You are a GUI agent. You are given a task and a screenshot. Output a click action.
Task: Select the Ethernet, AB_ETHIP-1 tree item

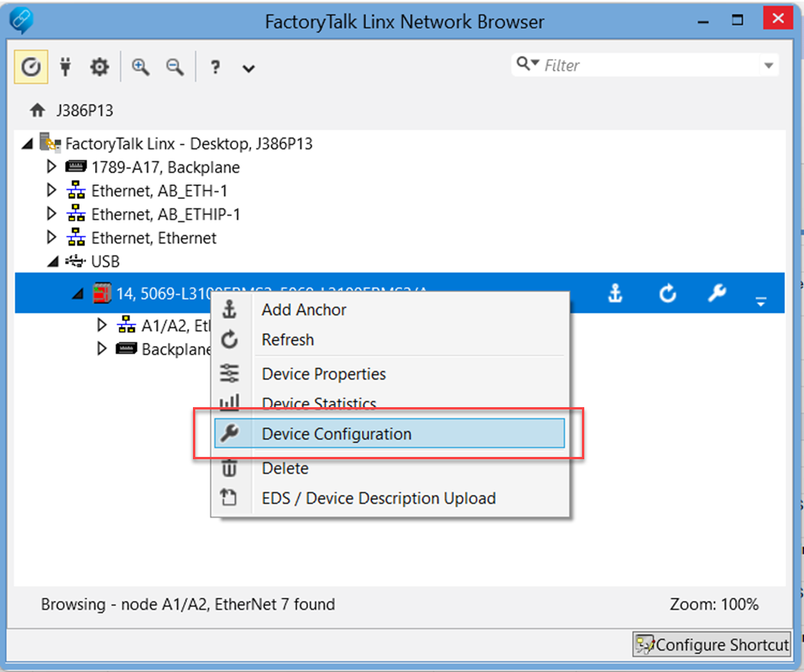(x=165, y=214)
